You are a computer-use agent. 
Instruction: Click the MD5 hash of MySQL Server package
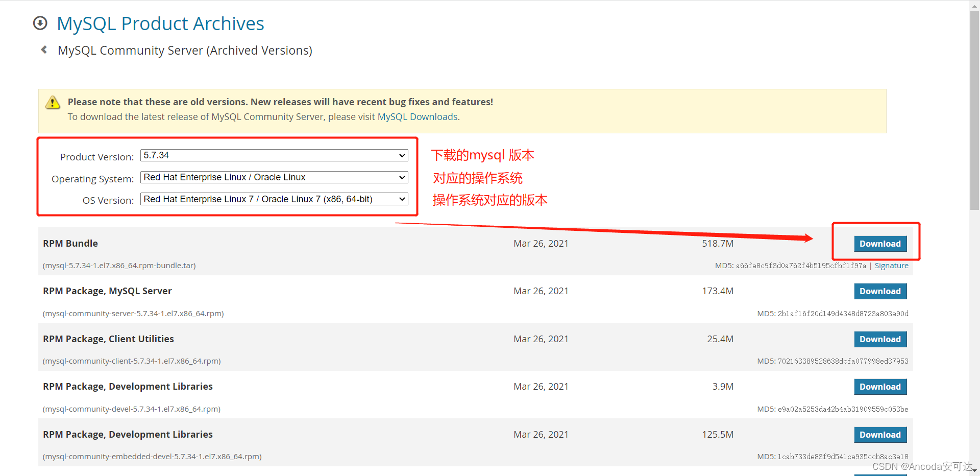(843, 314)
